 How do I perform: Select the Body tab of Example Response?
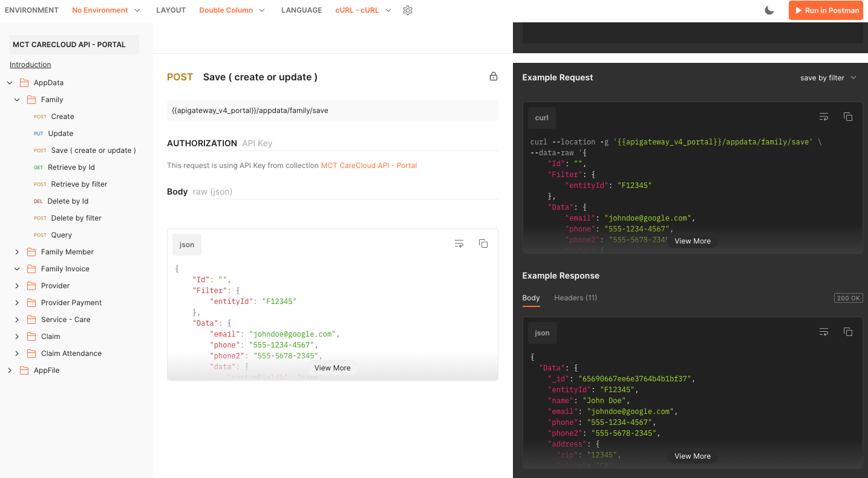[530, 297]
